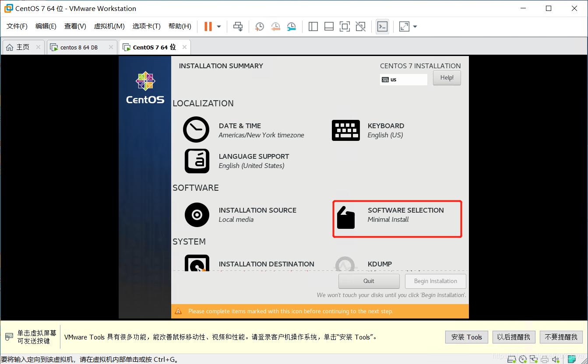
Task: Click the Begin Installation button
Action: click(436, 281)
